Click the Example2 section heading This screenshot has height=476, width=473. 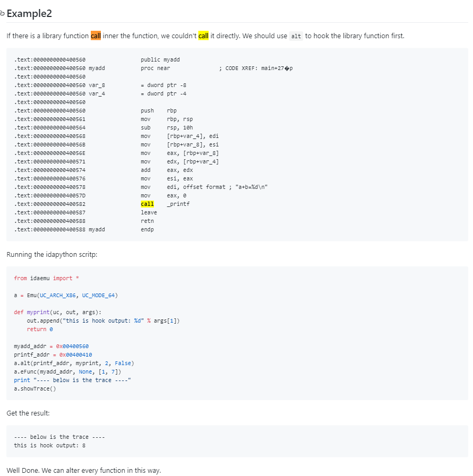[x=30, y=13]
